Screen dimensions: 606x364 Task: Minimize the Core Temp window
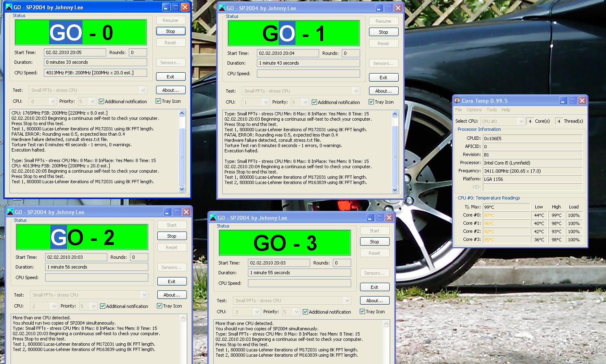pyautogui.click(x=563, y=101)
